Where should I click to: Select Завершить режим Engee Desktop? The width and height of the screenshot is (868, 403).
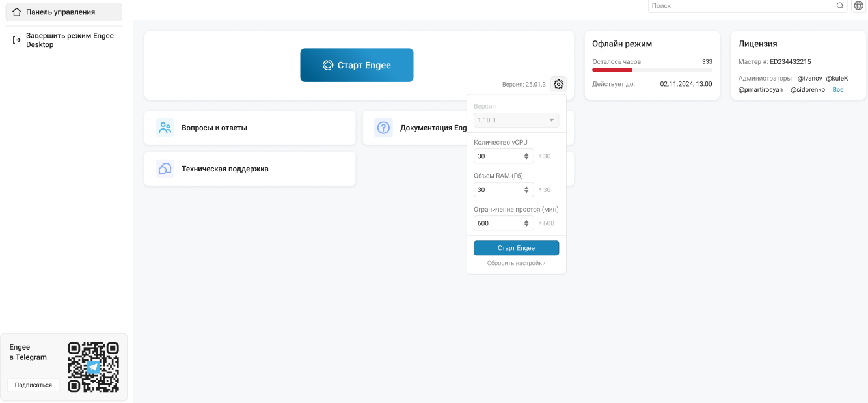pyautogui.click(x=69, y=40)
